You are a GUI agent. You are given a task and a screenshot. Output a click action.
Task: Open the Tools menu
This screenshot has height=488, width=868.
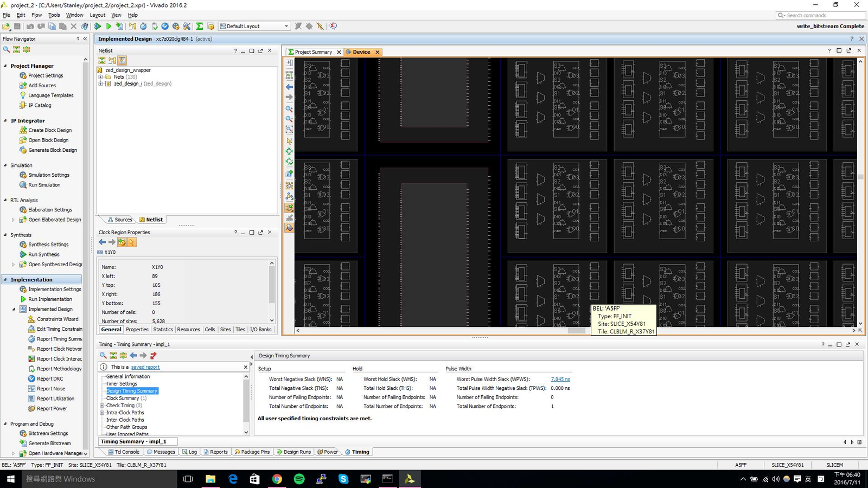point(54,15)
